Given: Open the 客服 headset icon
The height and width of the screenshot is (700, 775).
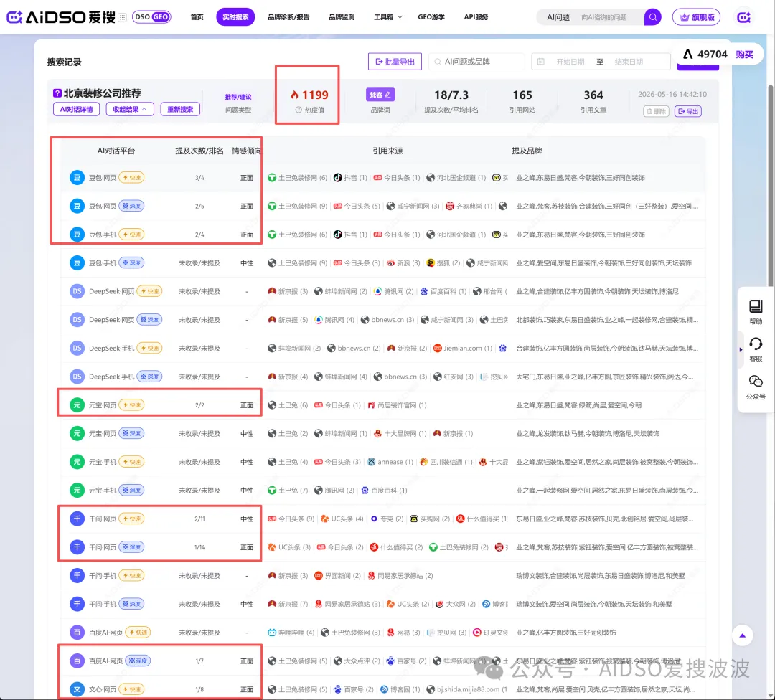Looking at the screenshot, I should pos(755,349).
